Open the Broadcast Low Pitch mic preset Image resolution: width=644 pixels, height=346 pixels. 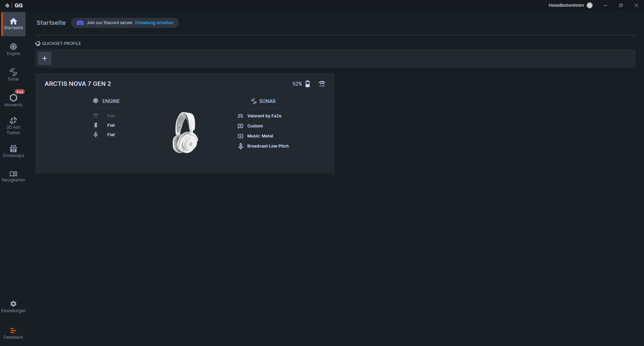click(x=268, y=146)
